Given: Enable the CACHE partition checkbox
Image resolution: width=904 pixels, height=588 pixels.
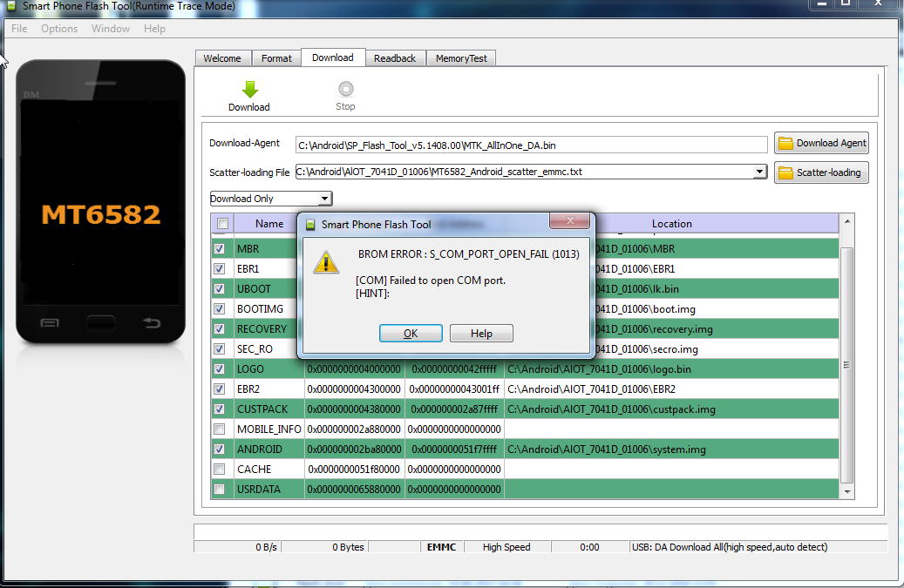Looking at the screenshot, I should click(x=220, y=470).
